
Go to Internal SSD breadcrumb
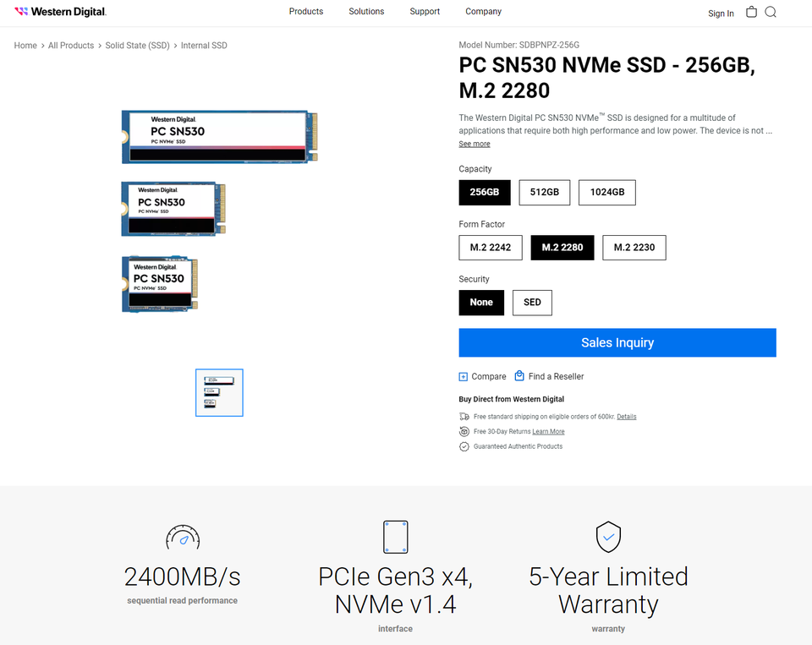(204, 46)
